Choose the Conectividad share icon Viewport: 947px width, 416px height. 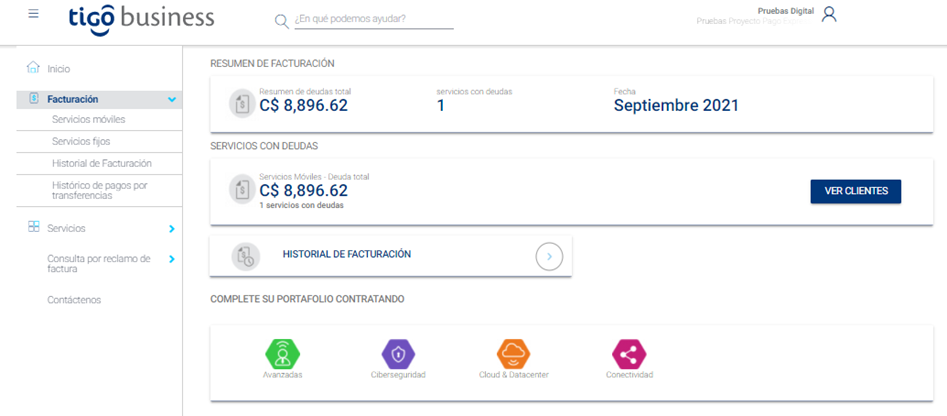click(629, 354)
